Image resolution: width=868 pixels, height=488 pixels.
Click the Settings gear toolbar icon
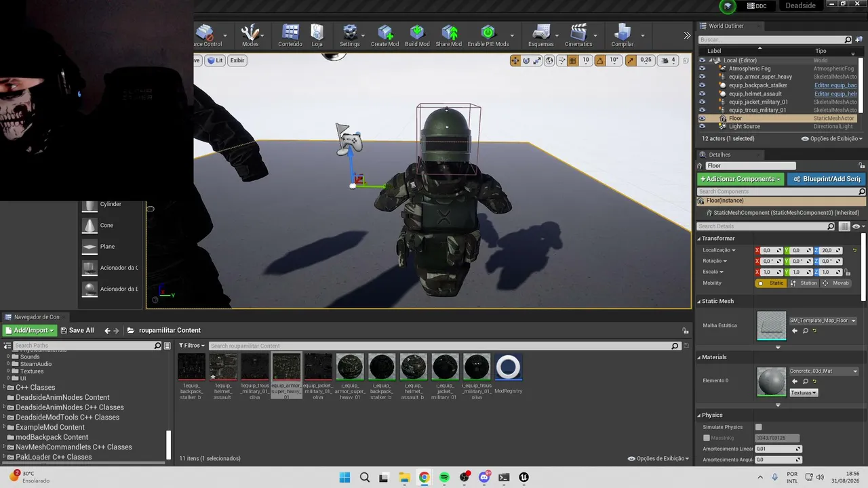350,35
